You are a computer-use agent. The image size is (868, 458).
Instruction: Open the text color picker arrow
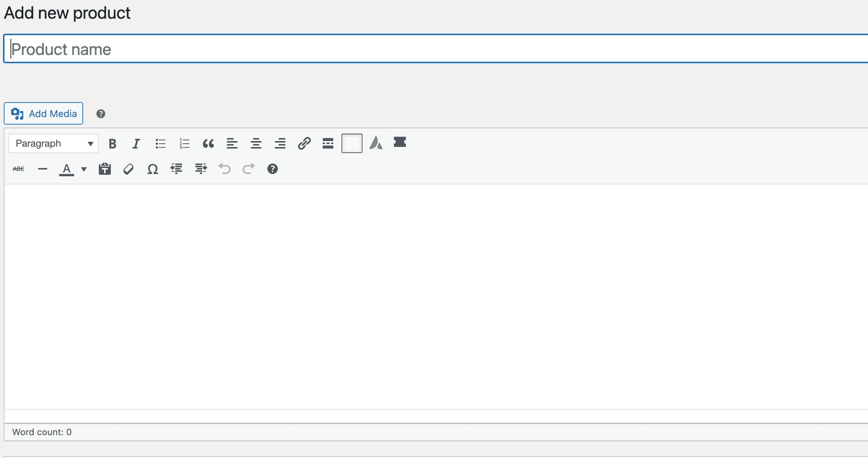click(84, 170)
